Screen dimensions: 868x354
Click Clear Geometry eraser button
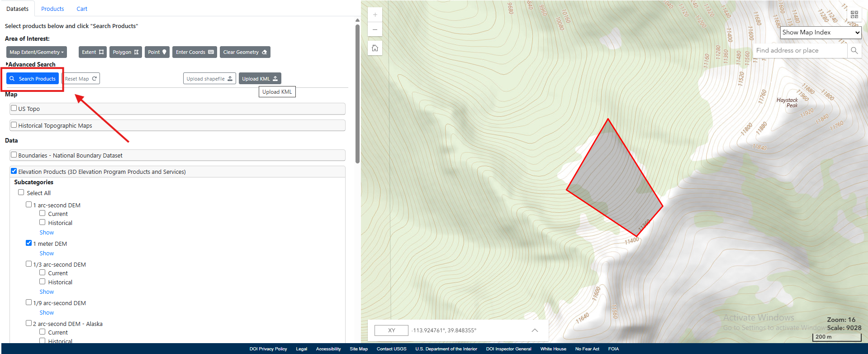click(x=245, y=52)
